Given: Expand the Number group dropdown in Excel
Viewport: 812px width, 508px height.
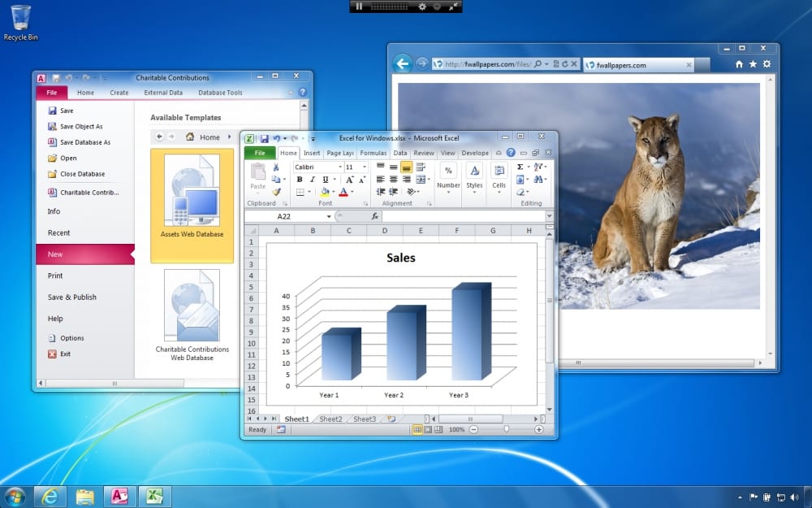Looking at the screenshot, I should 448,193.
